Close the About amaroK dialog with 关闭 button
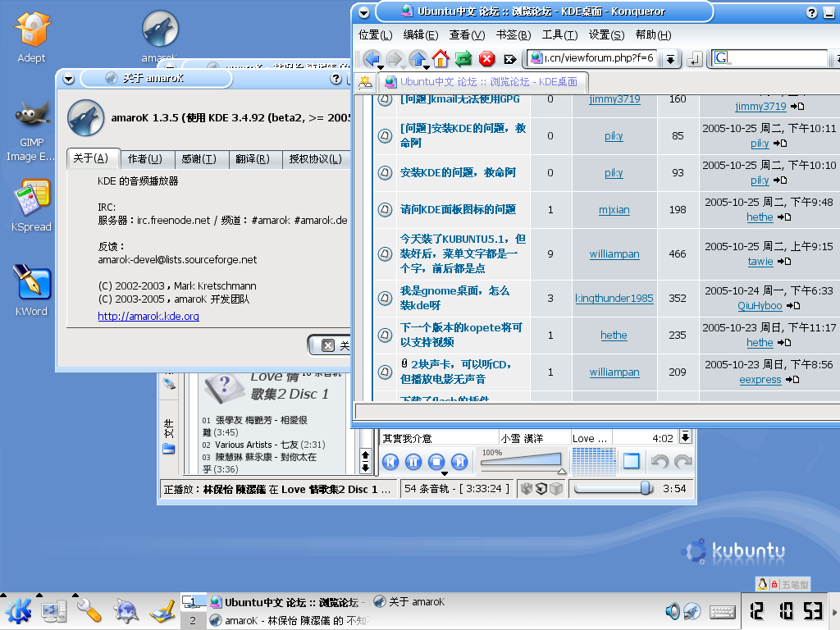The image size is (840, 630). point(330,345)
